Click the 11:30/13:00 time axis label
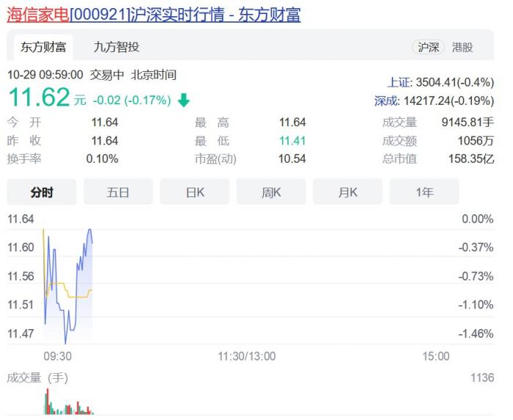513x420 pixels. [x=247, y=356]
